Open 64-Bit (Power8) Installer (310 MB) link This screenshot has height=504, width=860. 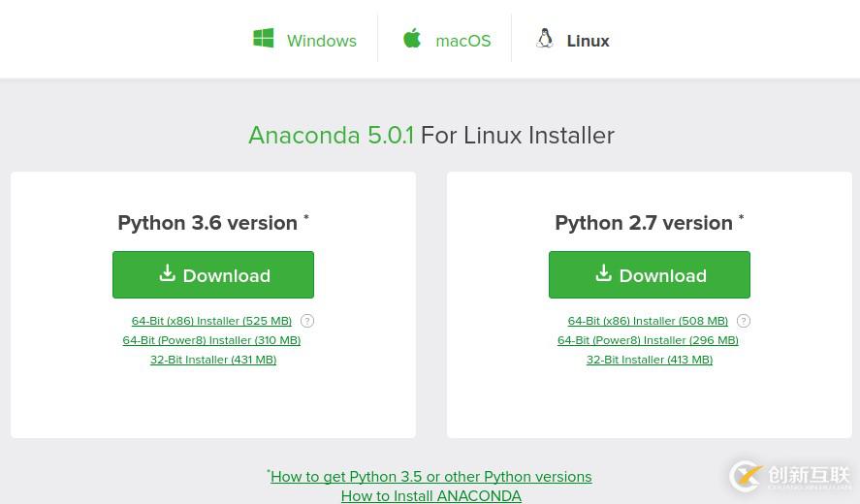[x=211, y=340]
